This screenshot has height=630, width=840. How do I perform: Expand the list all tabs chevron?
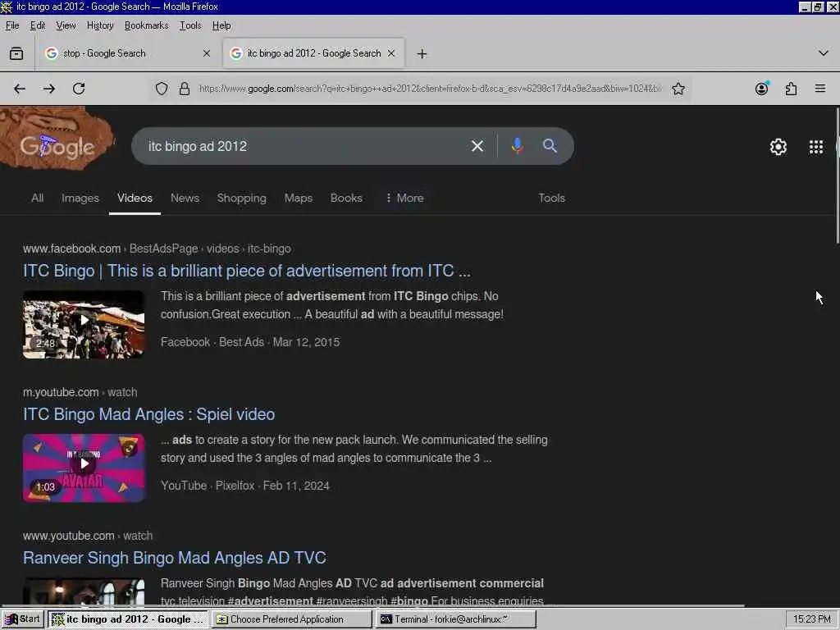point(824,53)
